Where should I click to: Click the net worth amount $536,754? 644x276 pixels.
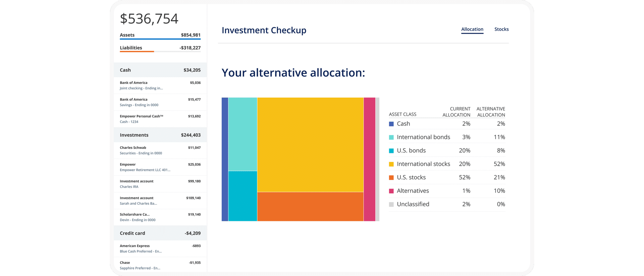click(x=149, y=19)
